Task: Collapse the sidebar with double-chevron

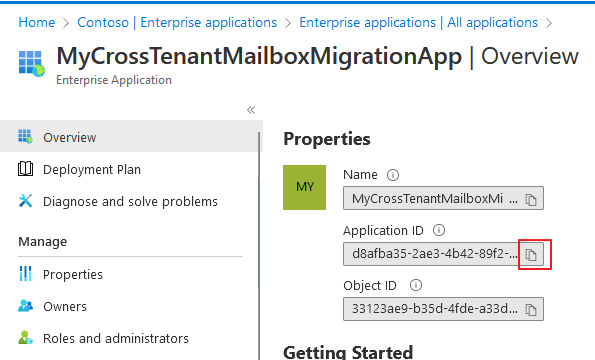Action: tap(251, 110)
